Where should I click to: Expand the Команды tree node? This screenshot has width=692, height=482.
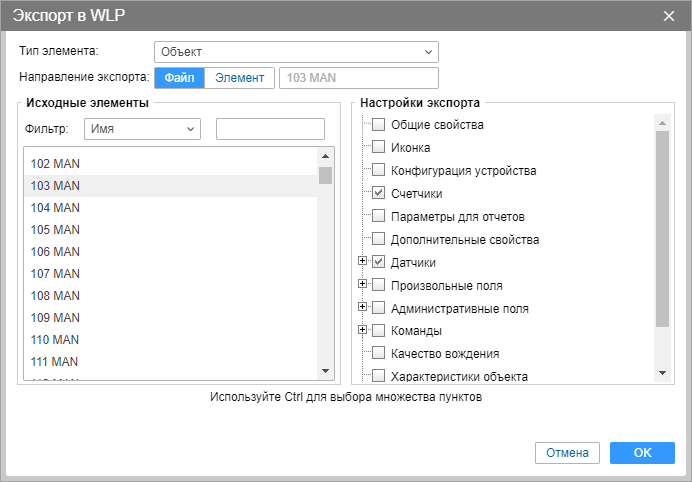click(x=363, y=329)
